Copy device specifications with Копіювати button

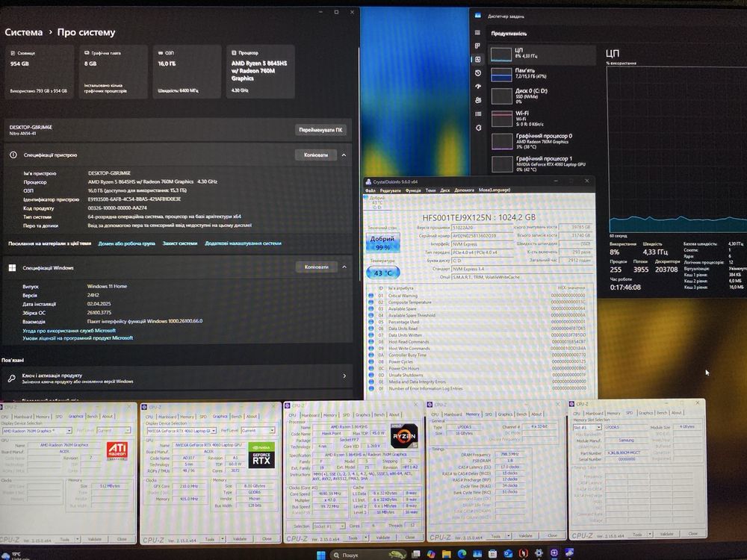click(316, 155)
